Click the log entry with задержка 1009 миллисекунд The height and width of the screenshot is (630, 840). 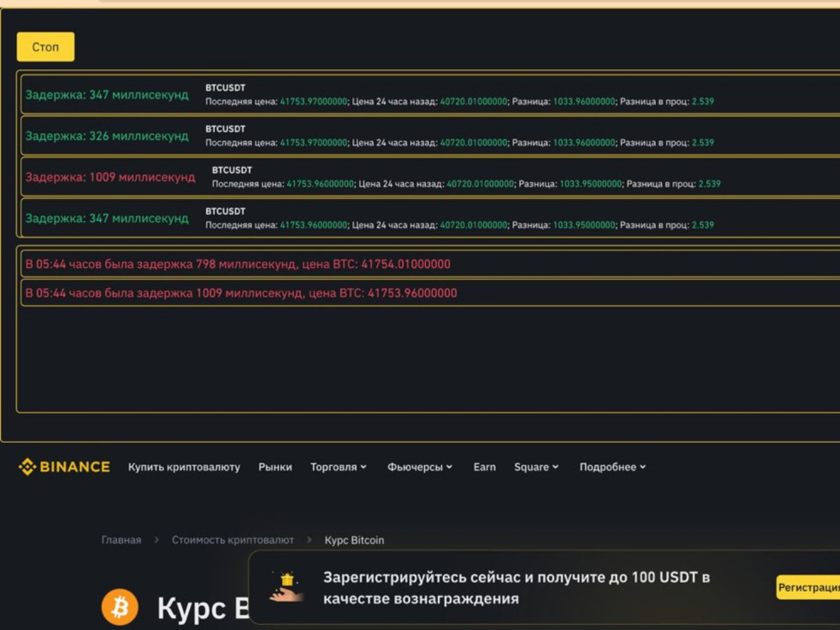[x=430, y=292]
